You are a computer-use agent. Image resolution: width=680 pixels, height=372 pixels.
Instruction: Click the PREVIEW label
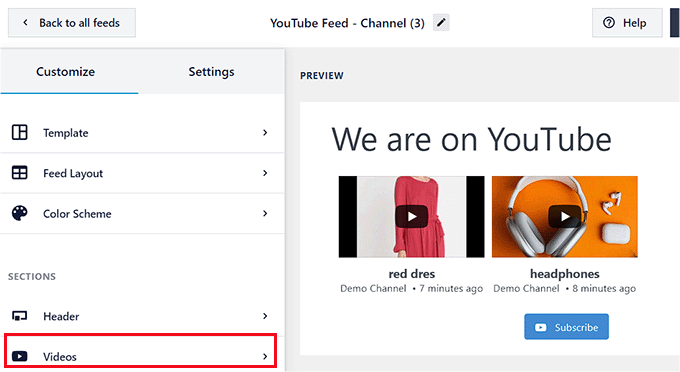click(322, 75)
